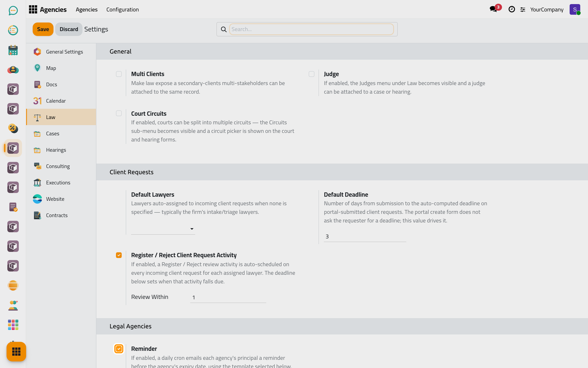Open the clock activities icon

pos(511,9)
